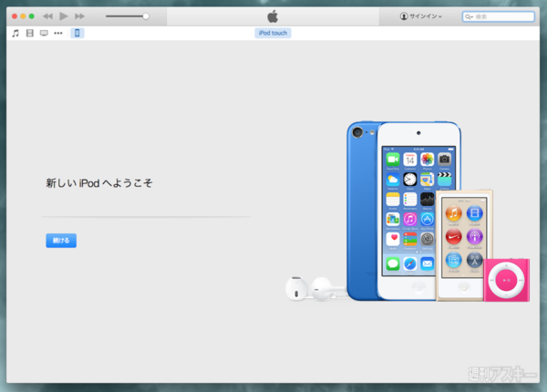Show more media types via ellipsis
This screenshot has height=392, width=547.
58,33
